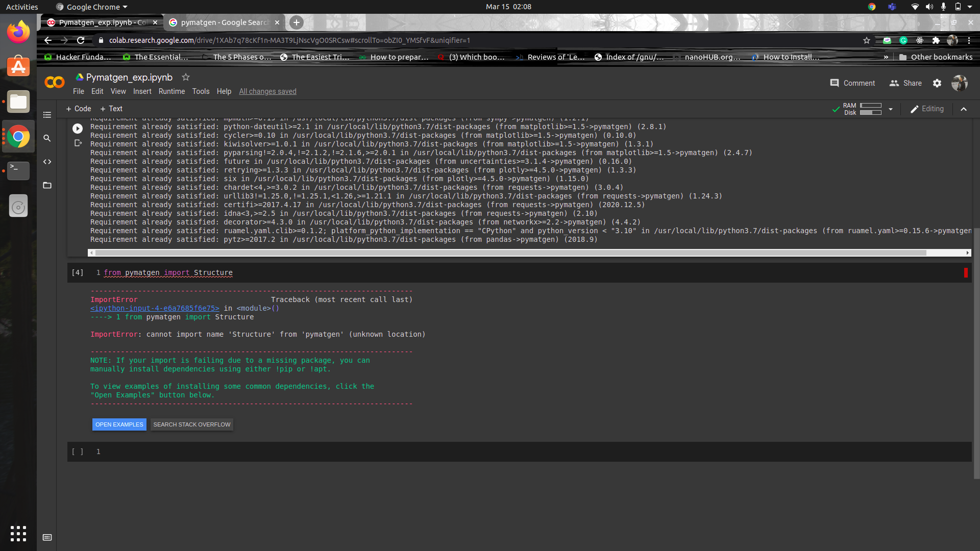
Task: Open the Colab notebook settings gear
Action: point(937,83)
